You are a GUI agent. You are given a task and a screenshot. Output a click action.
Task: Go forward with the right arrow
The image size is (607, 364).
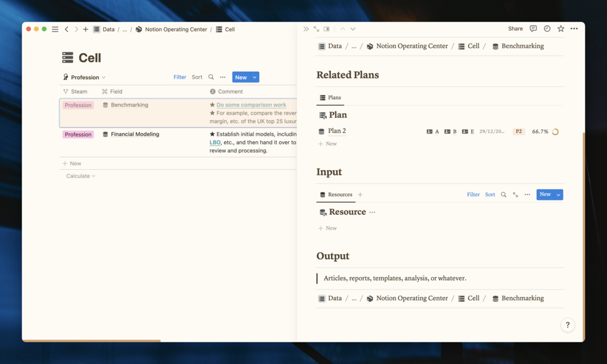point(76,29)
